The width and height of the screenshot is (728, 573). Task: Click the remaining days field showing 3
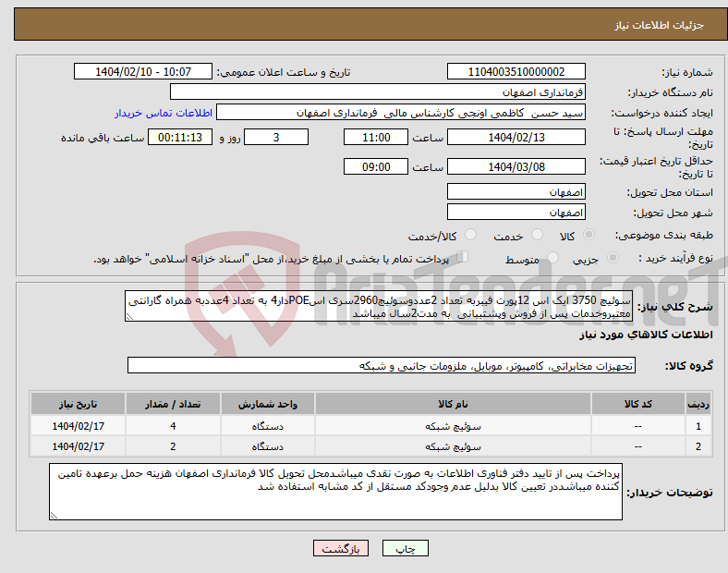[x=276, y=137]
